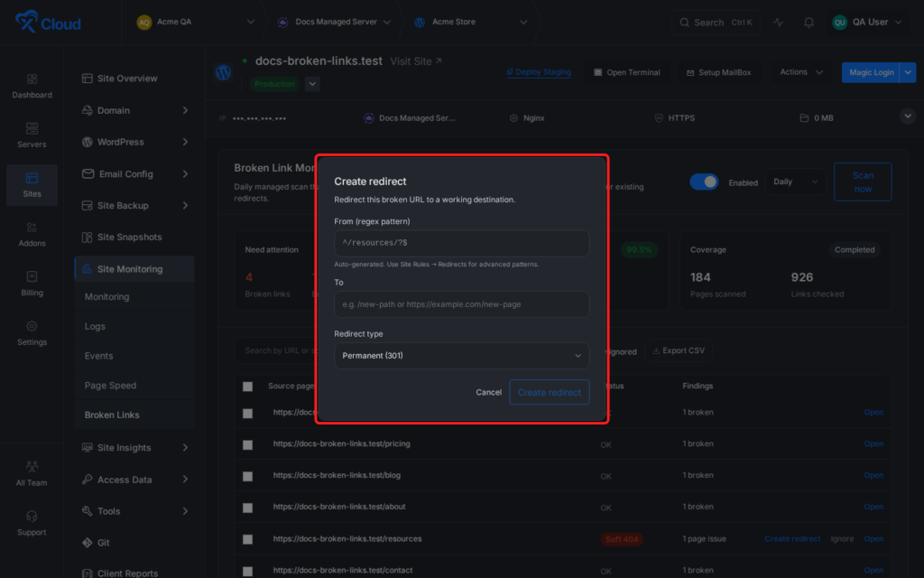Click the folder icon next to 0 MB
Viewport: 924px width, 578px height.
804,118
